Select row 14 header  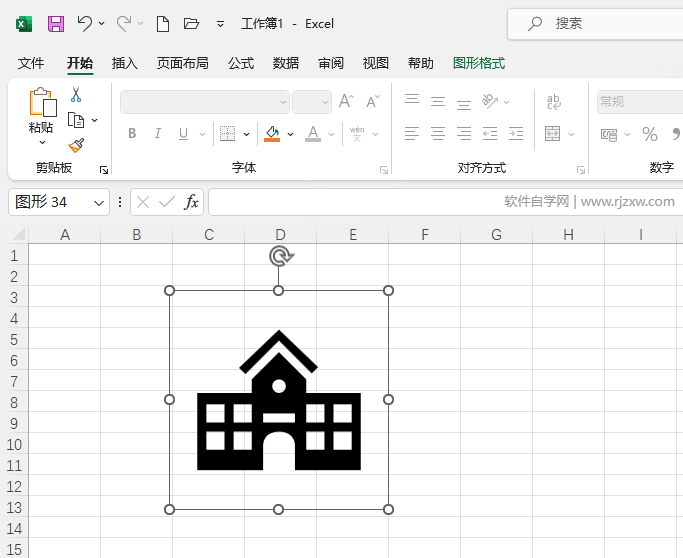coord(14,529)
